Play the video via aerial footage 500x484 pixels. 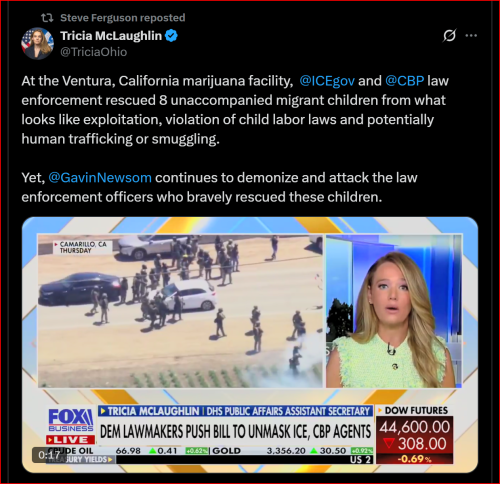click(x=180, y=311)
